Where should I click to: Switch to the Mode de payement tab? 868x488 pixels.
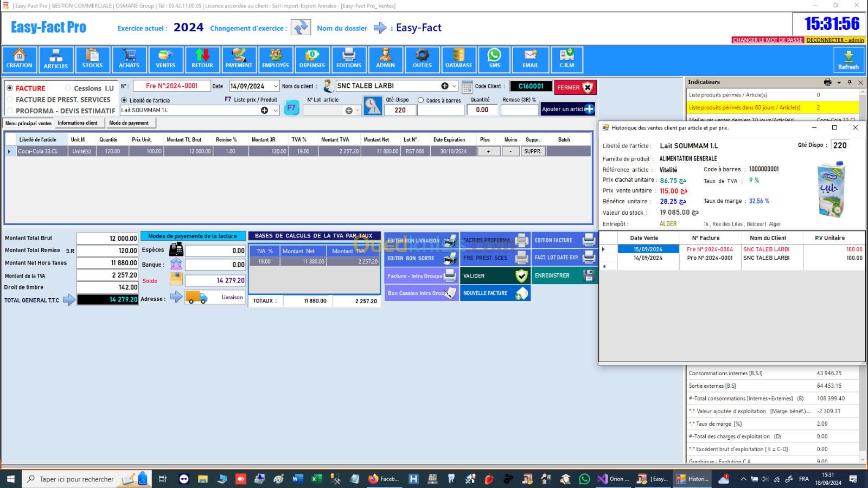click(129, 123)
